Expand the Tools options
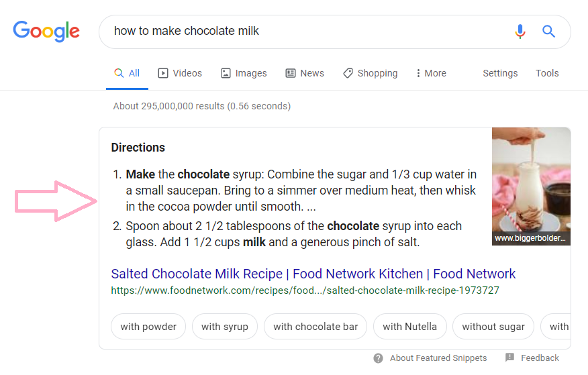The image size is (588, 375). [547, 73]
